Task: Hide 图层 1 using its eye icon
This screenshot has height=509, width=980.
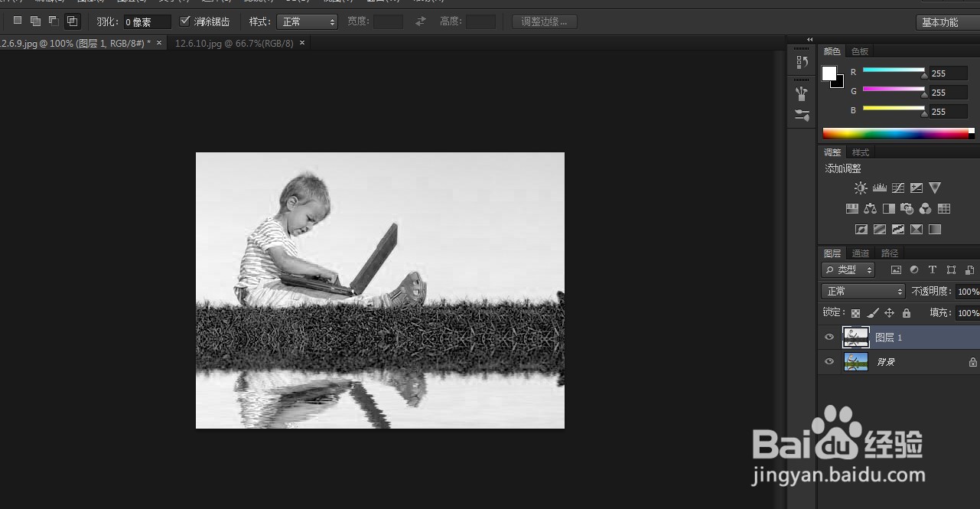Action: tap(829, 337)
